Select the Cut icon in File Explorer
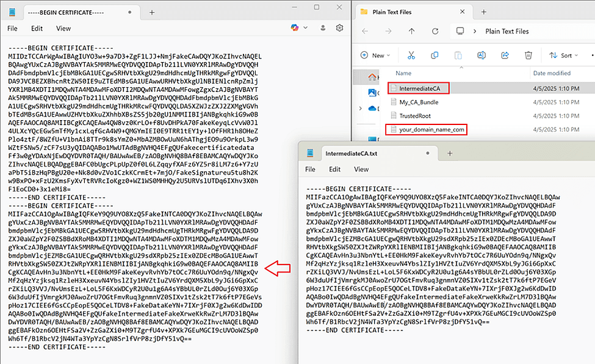595x364 pixels. [411, 55]
